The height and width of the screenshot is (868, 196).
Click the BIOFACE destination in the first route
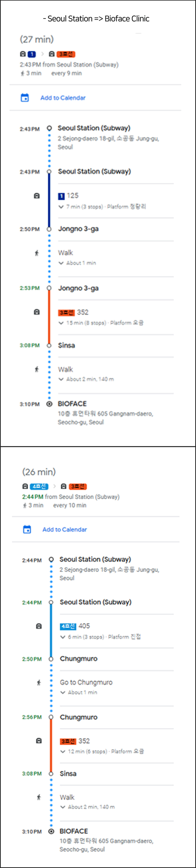[72, 404]
